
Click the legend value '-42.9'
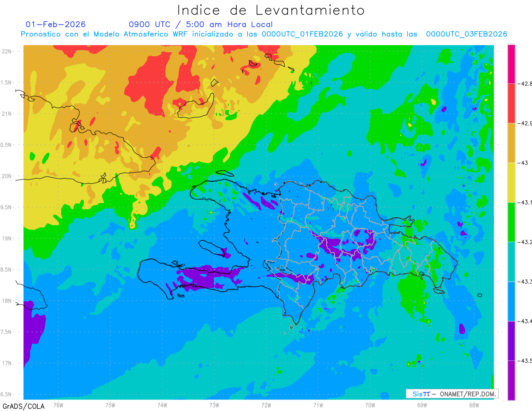[x=525, y=123]
